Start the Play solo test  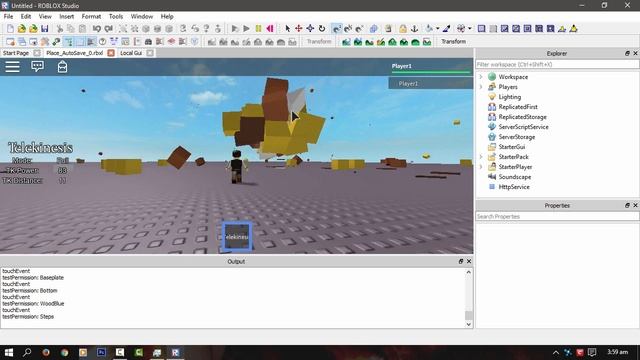235,29
